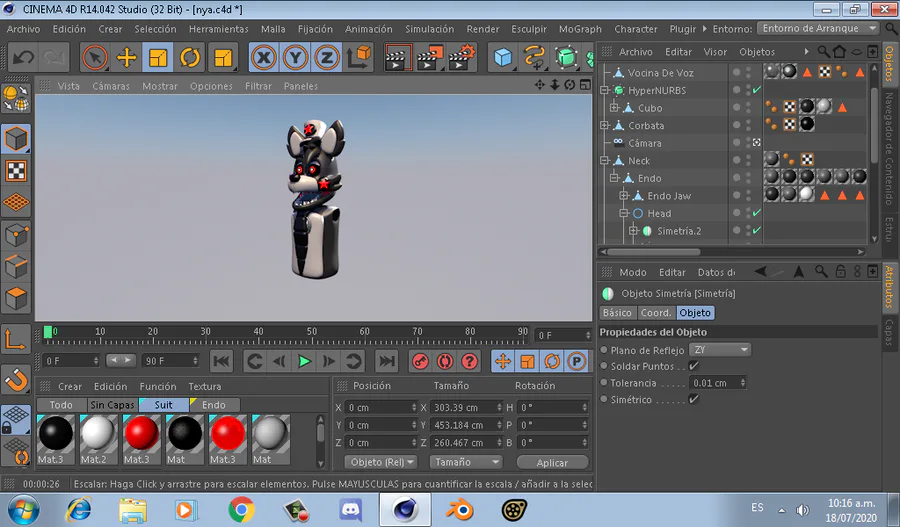Expand the Corbata tree item
This screenshot has height=527, width=900.
point(604,125)
